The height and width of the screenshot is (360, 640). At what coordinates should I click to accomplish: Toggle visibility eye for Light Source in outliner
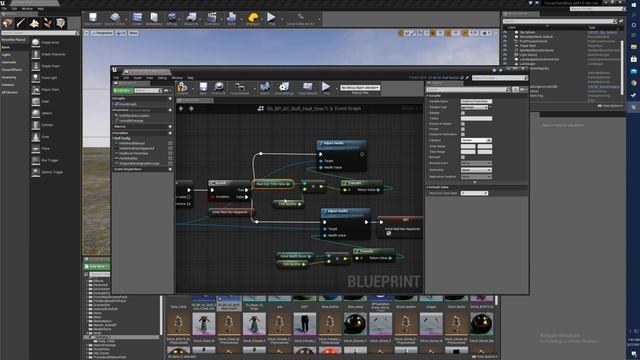click(505, 55)
